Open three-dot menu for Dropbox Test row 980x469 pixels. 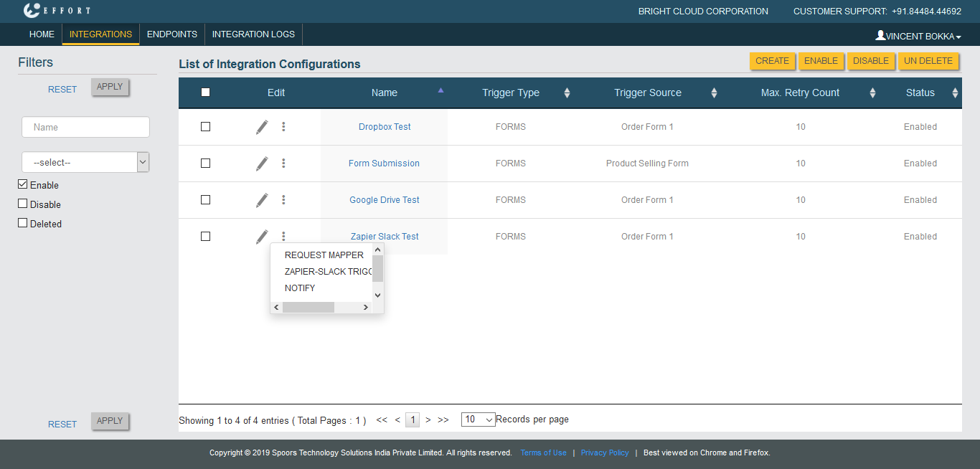(283, 127)
